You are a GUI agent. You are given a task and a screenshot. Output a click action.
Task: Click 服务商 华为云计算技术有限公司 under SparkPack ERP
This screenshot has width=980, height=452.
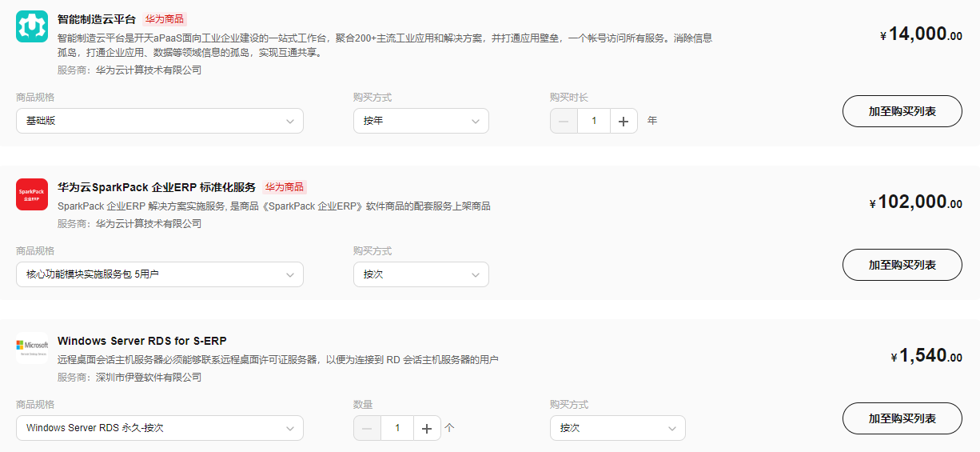pyautogui.click(x=129, y=224)
